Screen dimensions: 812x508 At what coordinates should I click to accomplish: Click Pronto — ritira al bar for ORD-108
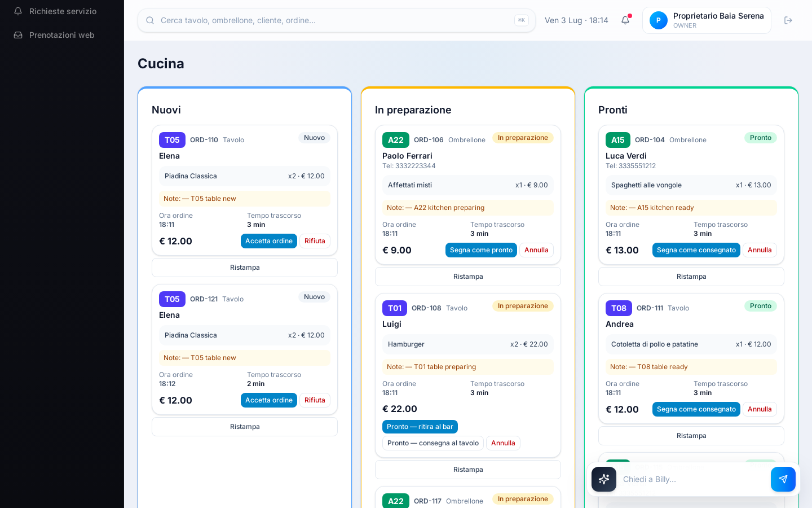click(x=420, y=427)
